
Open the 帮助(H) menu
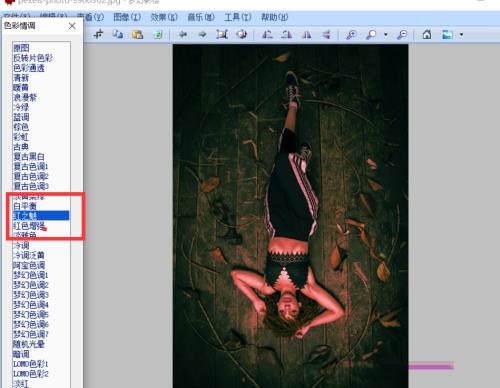pyautogui.click(x=274, y=17)
